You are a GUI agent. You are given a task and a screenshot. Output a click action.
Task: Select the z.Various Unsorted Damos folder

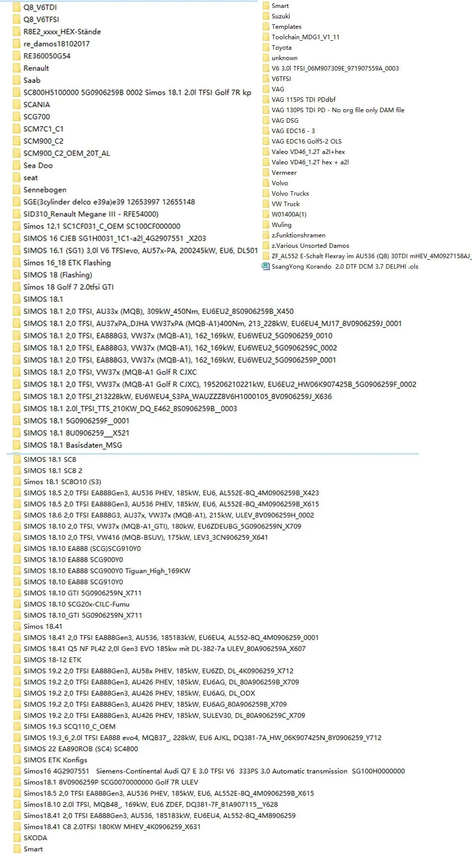310,246
